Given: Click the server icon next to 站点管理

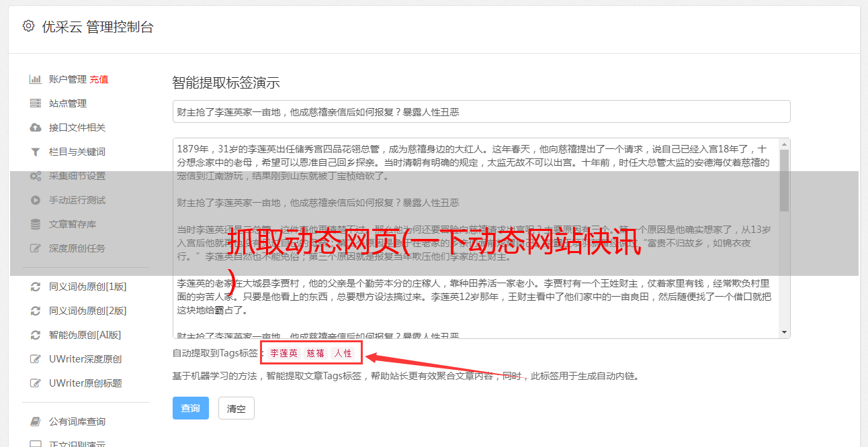Looking at the screenshot, I should [36, 103].
